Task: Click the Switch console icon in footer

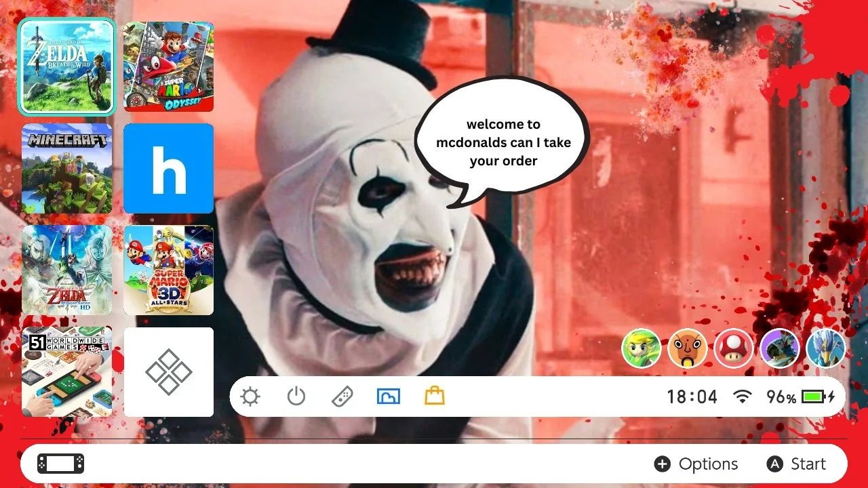Action: click(61, 464)
